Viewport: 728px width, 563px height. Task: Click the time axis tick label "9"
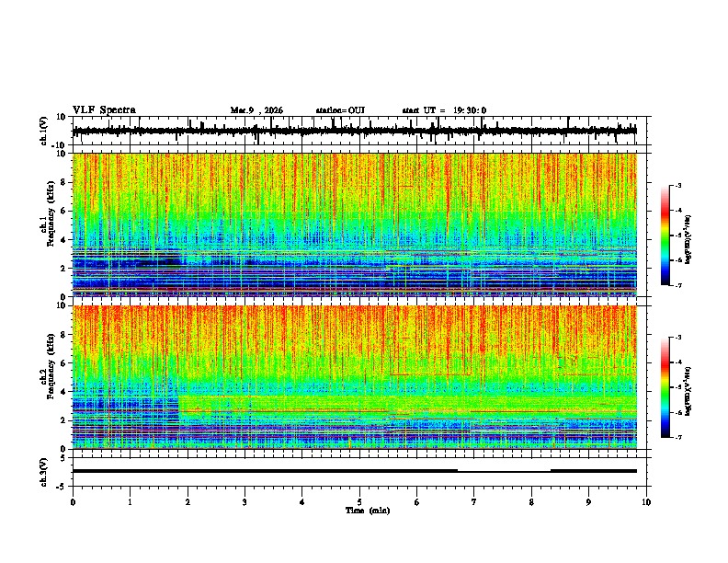coord(588,502)
